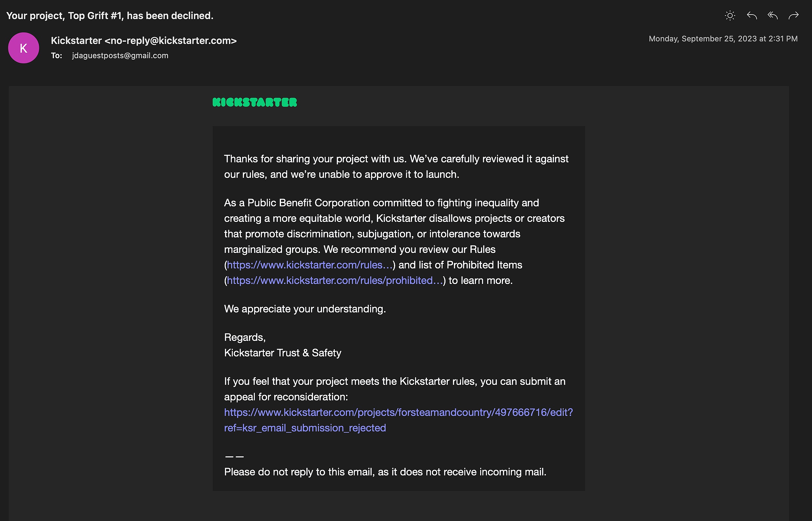
Task: Click the "Regards," closing line
Action: pos(244,337)
